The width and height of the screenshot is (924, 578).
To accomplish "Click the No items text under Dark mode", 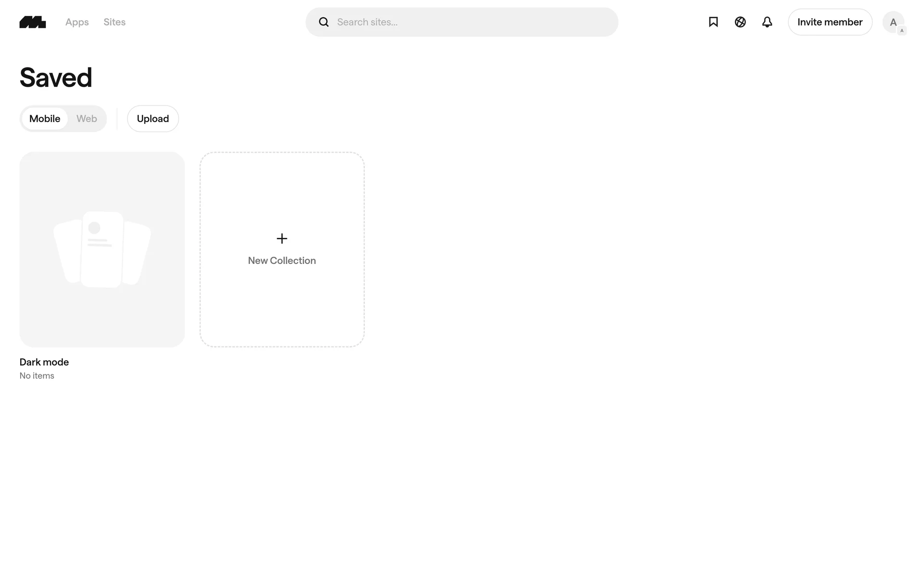I will coord(37,376).
